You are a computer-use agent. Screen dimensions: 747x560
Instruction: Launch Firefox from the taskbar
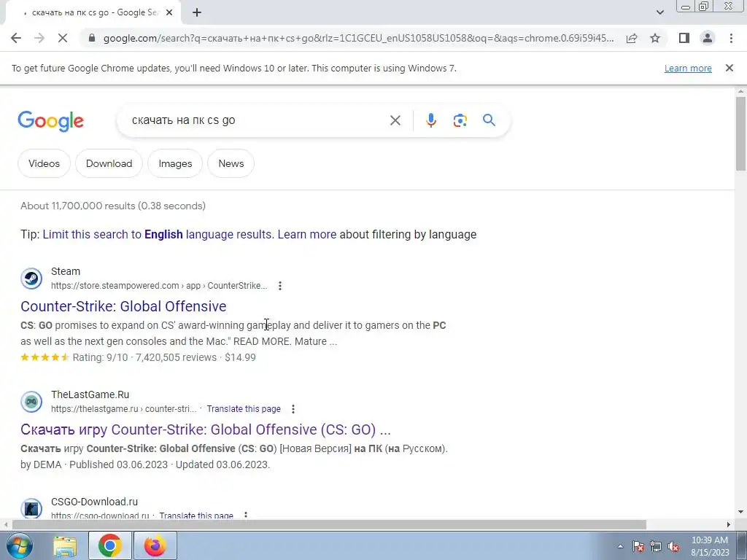tap(155, 545)
